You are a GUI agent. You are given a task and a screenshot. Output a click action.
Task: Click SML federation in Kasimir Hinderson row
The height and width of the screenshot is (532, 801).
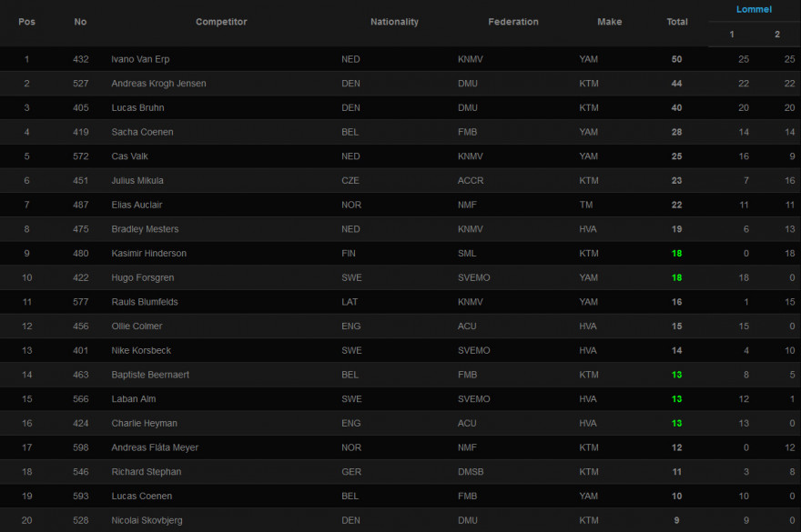[467, 253]
